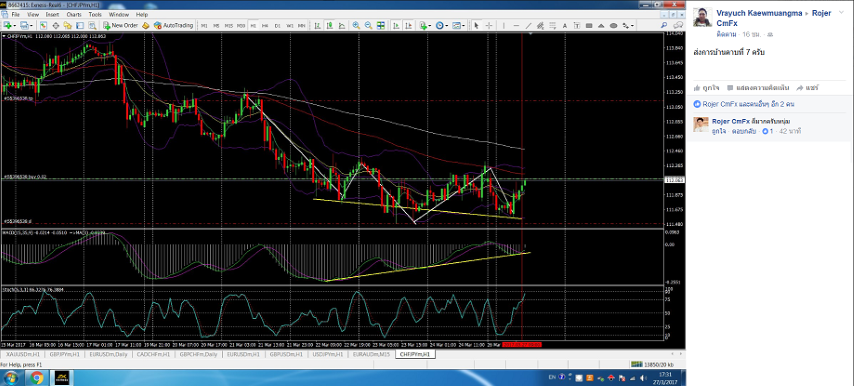Click the New Order button

(x=121, y=25)
